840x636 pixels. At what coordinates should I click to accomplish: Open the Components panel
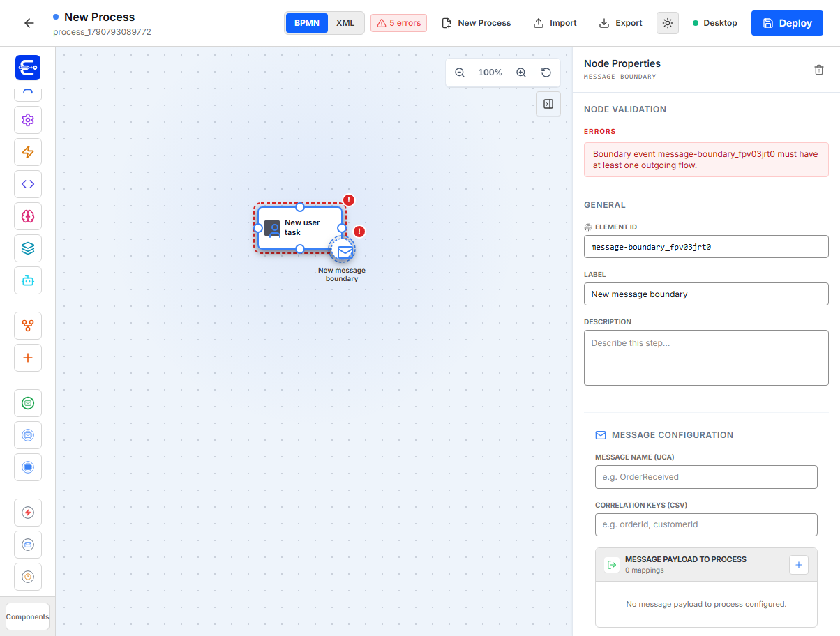click(28, 616)
